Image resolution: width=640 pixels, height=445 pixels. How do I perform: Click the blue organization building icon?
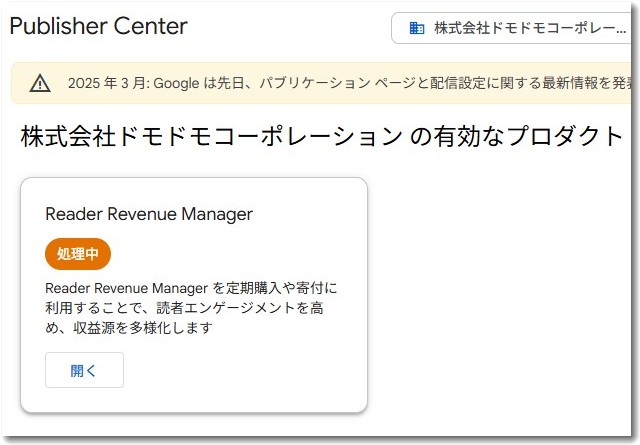click(416, 28)
